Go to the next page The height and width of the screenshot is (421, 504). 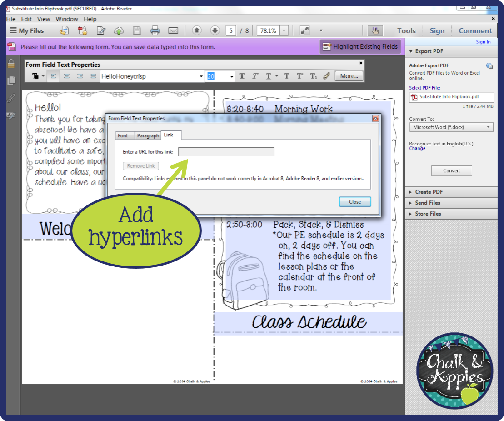pos(214,30)
